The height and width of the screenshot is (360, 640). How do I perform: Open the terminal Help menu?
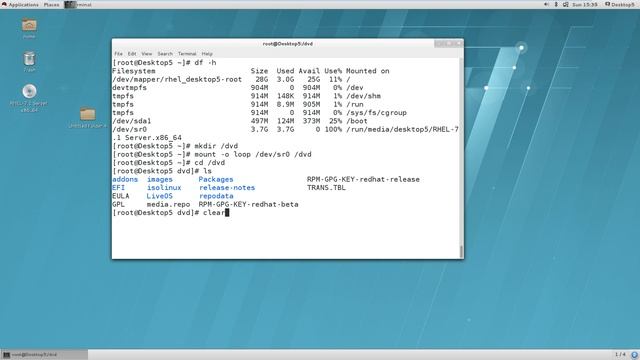(207, 53)
